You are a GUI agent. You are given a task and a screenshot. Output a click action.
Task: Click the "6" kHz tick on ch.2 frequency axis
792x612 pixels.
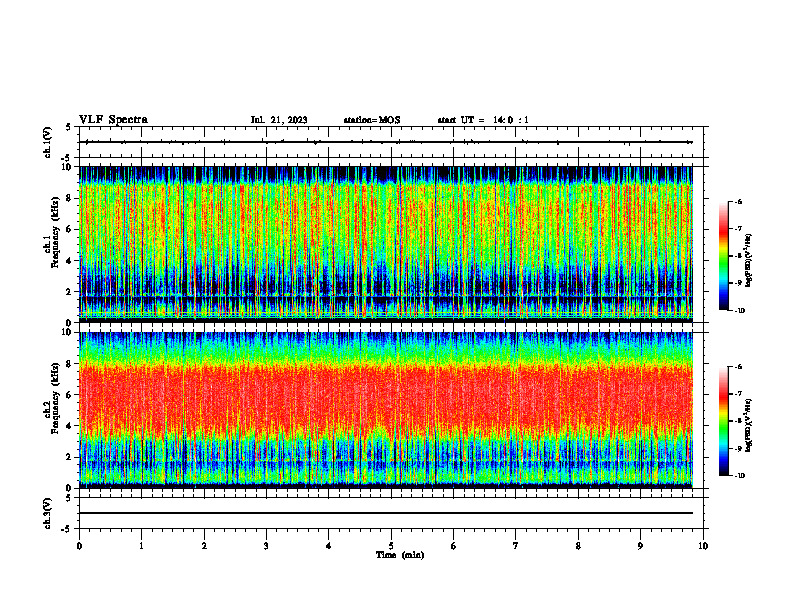point(69,395)
